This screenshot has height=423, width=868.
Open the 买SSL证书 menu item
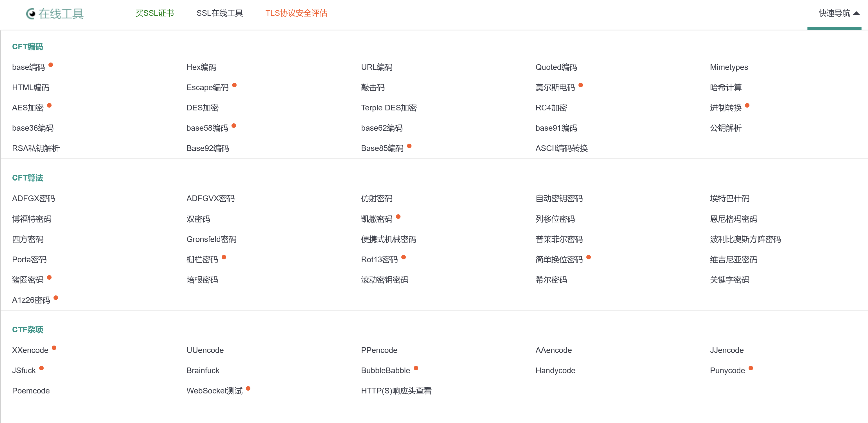click(x=154, y=13)
